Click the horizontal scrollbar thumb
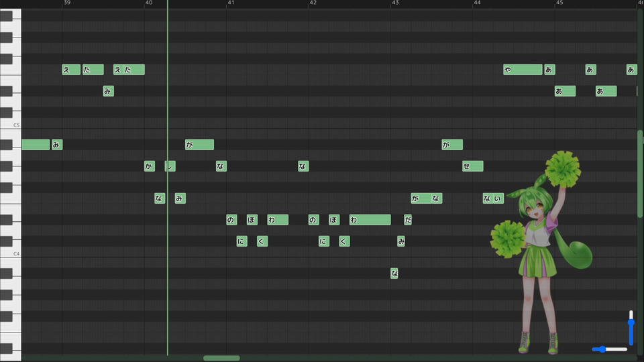Image resolution: width=644 pixels, height=362 pixels. click(x=221, y=358)
